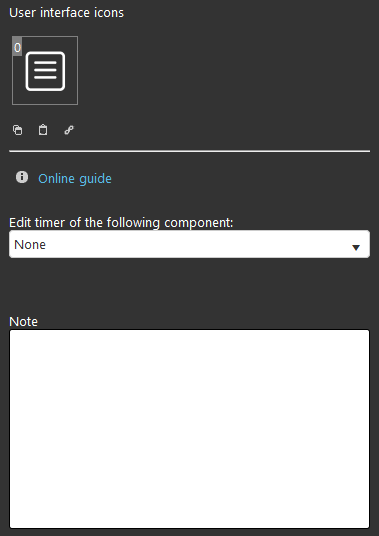Image resolution: width=379 pixels, height=536 pixels.
Task: Click the info circle icon
Action: [x=22, y=177]
